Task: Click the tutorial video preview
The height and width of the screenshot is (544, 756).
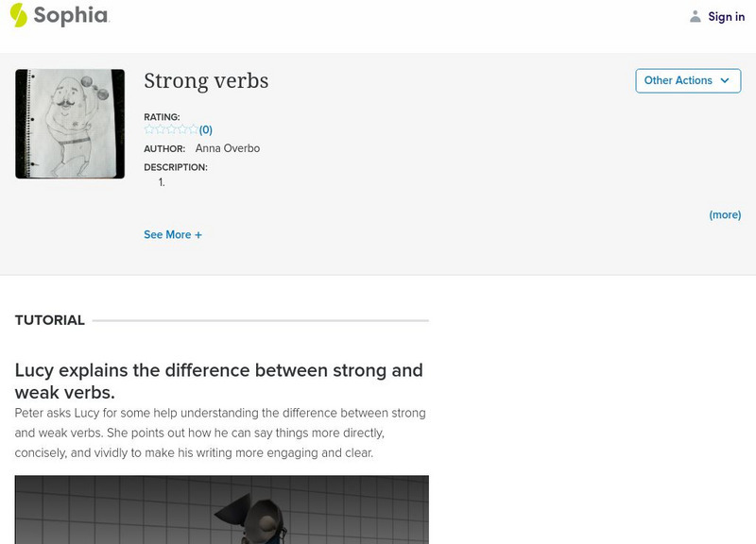Action: click(222, 509)
